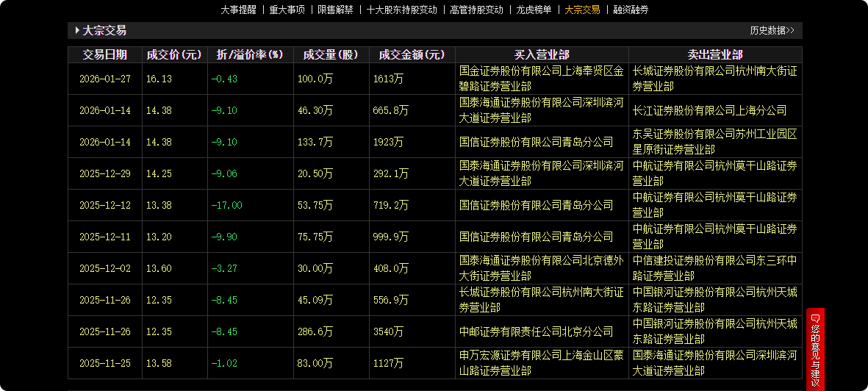Open the 历史数据>> link

pos(772,30)
